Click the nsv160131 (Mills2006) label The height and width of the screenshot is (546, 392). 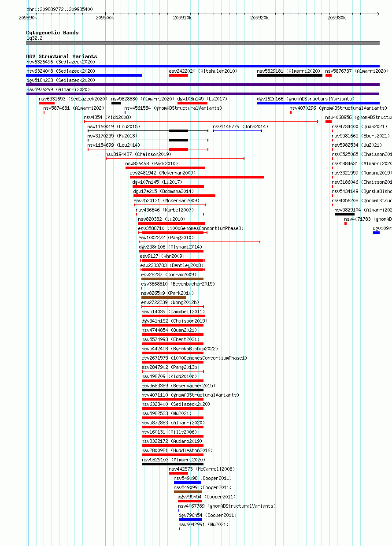point(170,432)
